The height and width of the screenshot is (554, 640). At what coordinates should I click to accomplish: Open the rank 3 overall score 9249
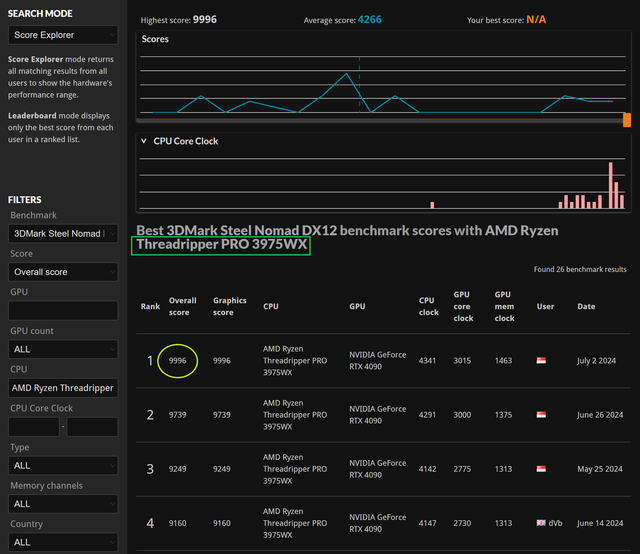click(178, 469)
